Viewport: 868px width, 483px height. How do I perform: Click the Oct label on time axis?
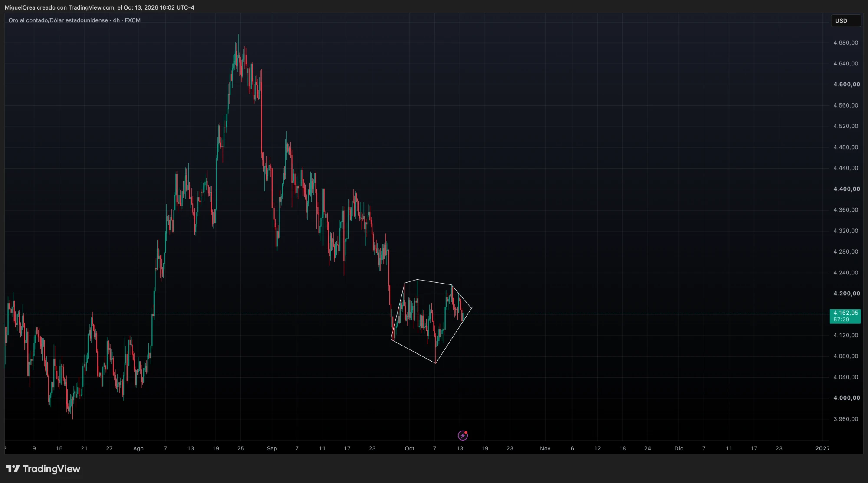pos(409,449)
